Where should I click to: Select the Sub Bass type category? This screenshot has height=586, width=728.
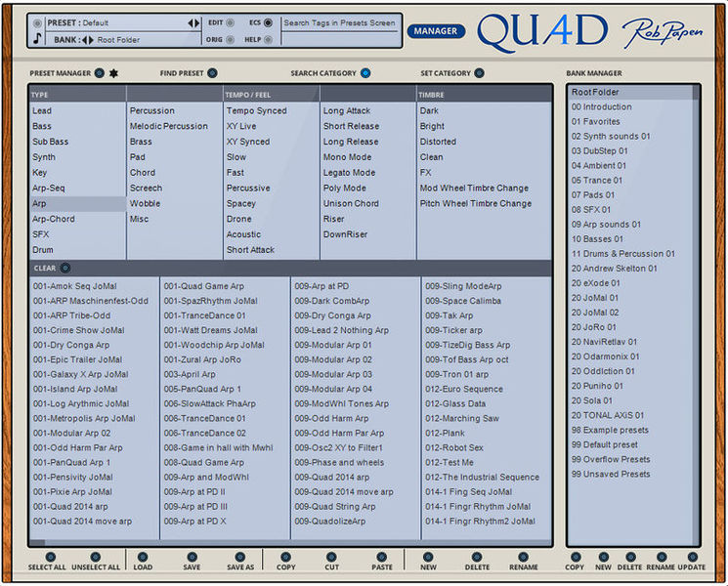click(50, 142)
